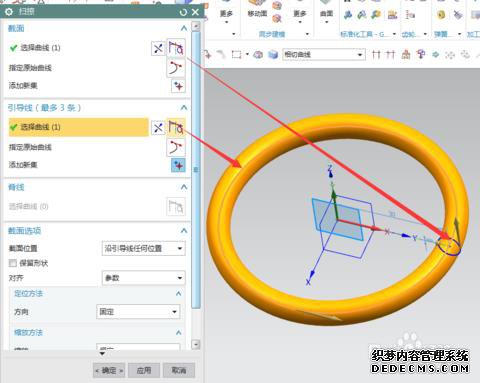Click the reset dialog icon in title bar
The image size is (480, 383).
coord(183,12)
